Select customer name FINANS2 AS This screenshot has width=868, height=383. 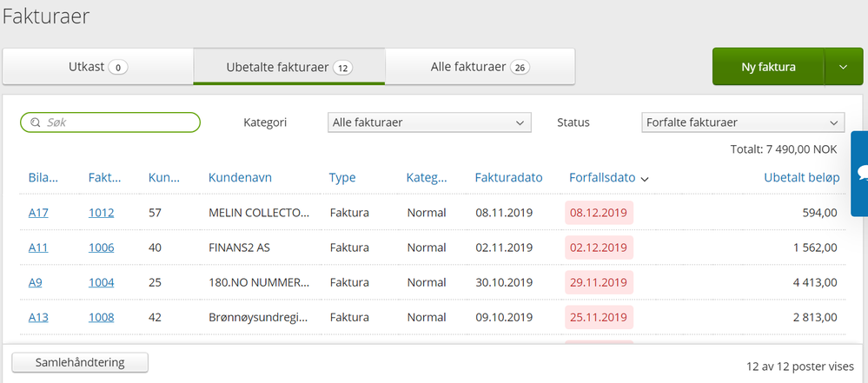coord(239,248)
